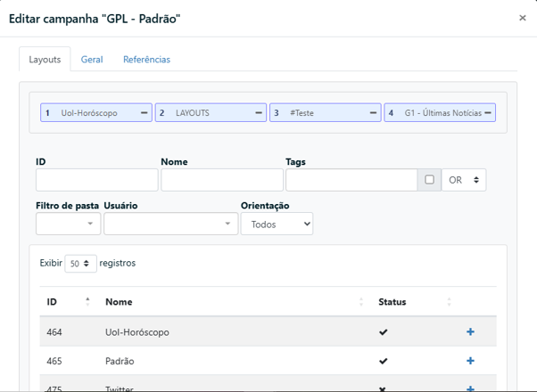This screenshot has height=392, width=537.
Task: Open the OR tags operator dropdown
Action: pos(464,180)
